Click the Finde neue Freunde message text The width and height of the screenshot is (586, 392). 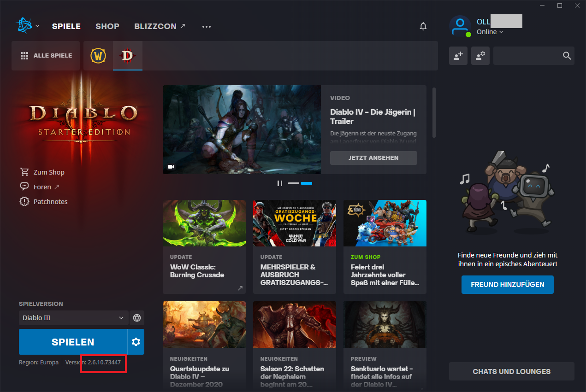507,259
